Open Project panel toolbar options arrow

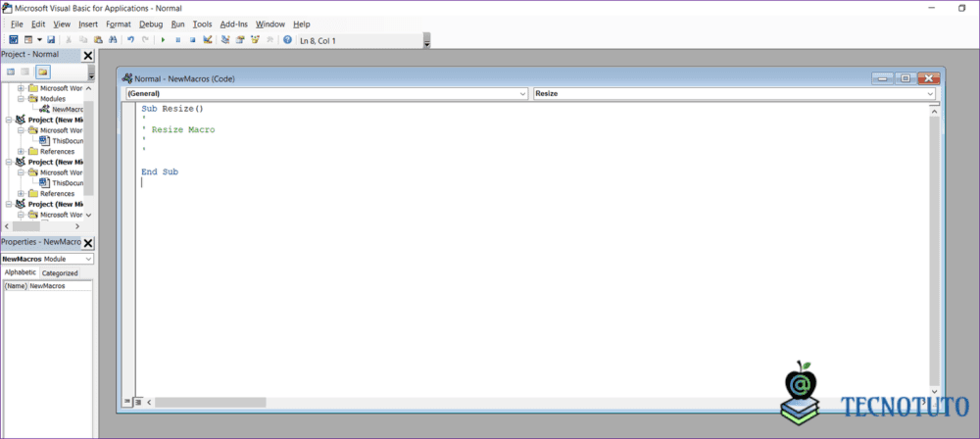(x=91, y=73)
